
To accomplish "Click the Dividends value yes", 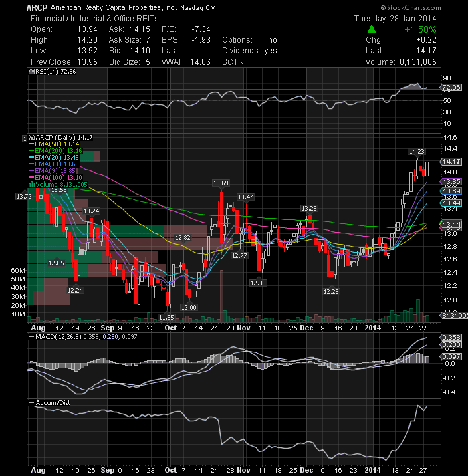I will pos(271,51).
